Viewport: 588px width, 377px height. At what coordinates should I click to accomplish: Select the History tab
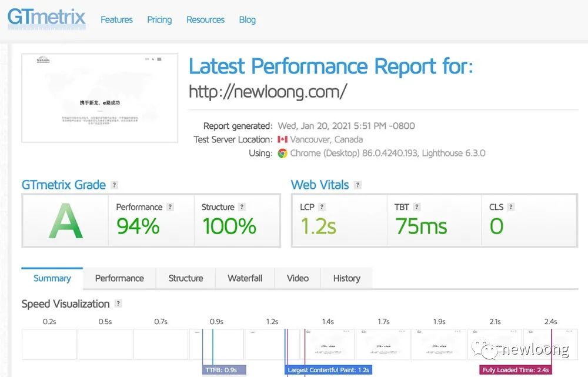click(346, 278)
